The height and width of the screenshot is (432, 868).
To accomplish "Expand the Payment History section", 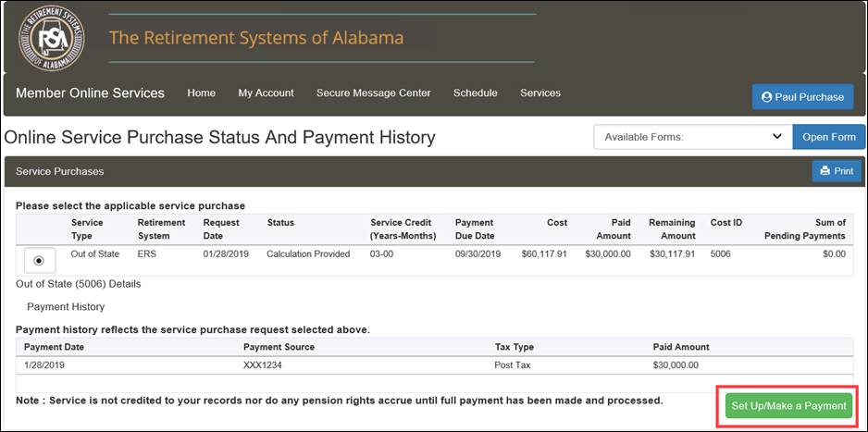I will click(66, 306).
